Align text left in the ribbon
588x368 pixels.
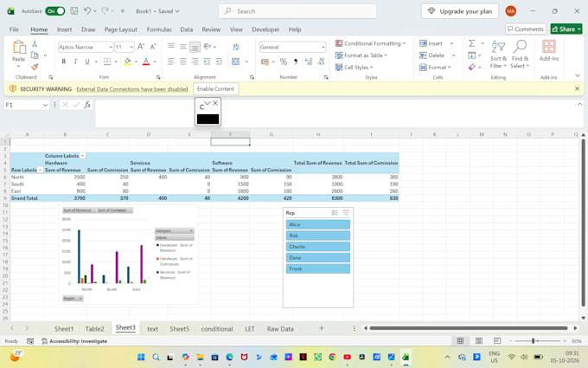pos(171,61)
